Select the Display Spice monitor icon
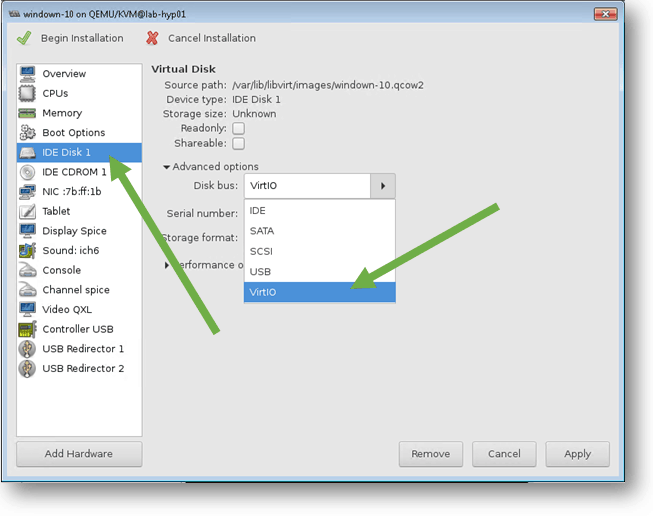The width and height of the screenshot is (653, 516). click(x=27, y=230)
